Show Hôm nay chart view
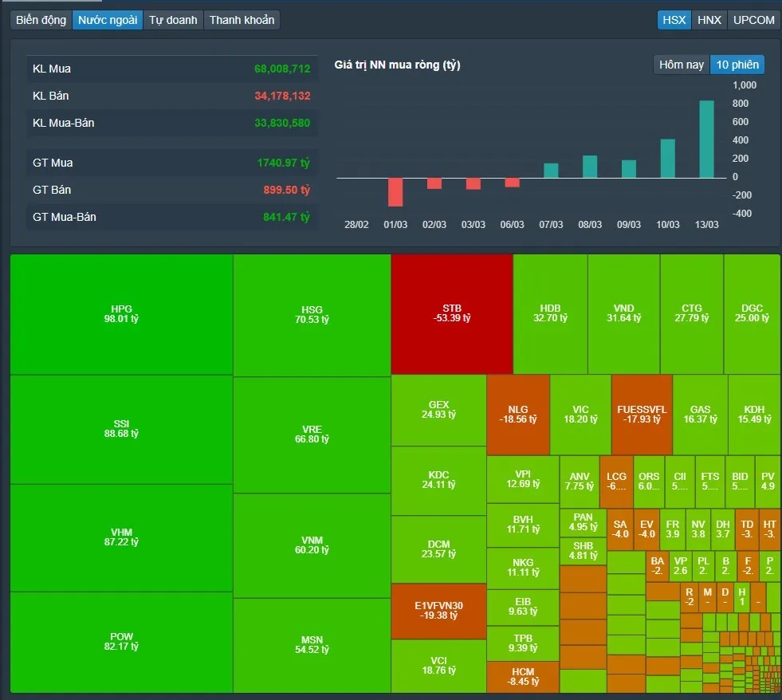Viewport: 782px width, 700px height. [682, 65]
